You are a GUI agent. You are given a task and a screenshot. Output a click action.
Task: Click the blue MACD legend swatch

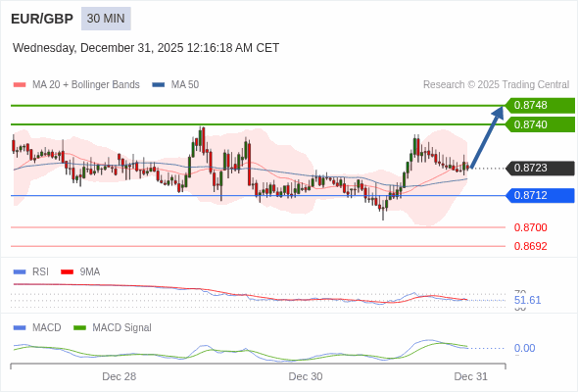tap(20, 328)
